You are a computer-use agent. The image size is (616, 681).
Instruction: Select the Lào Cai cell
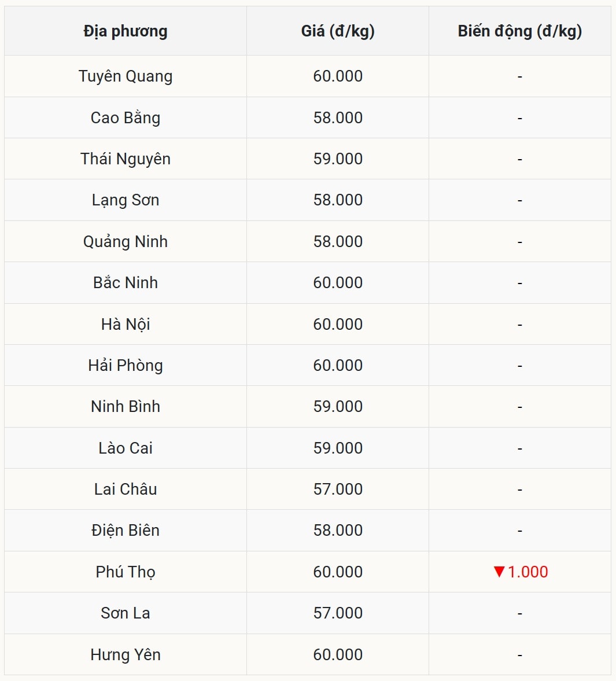pyautogui.click(x=126, y=448)
